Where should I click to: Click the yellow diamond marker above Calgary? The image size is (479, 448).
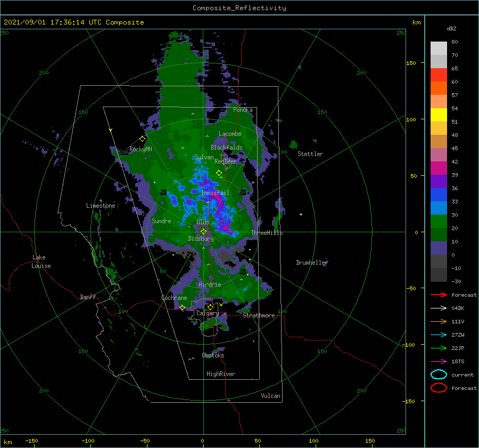pyautogui.click(x=210, y=307)
